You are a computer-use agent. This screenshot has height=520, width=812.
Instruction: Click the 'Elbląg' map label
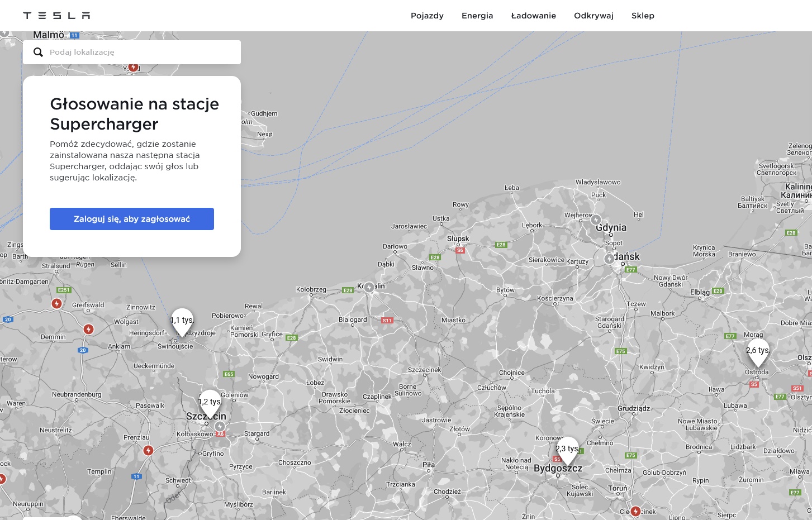click(700, 292)
